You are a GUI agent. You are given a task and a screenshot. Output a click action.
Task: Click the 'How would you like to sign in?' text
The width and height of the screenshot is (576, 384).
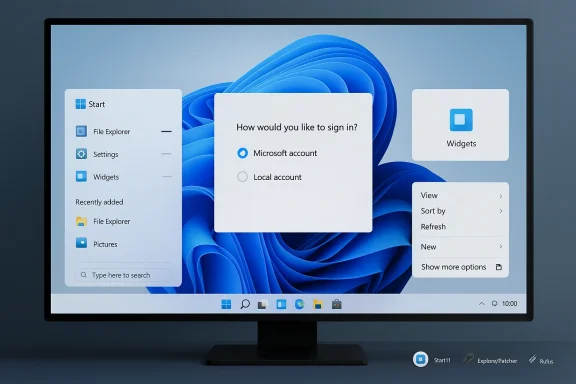pyautogui.click(x=297, y=128)
